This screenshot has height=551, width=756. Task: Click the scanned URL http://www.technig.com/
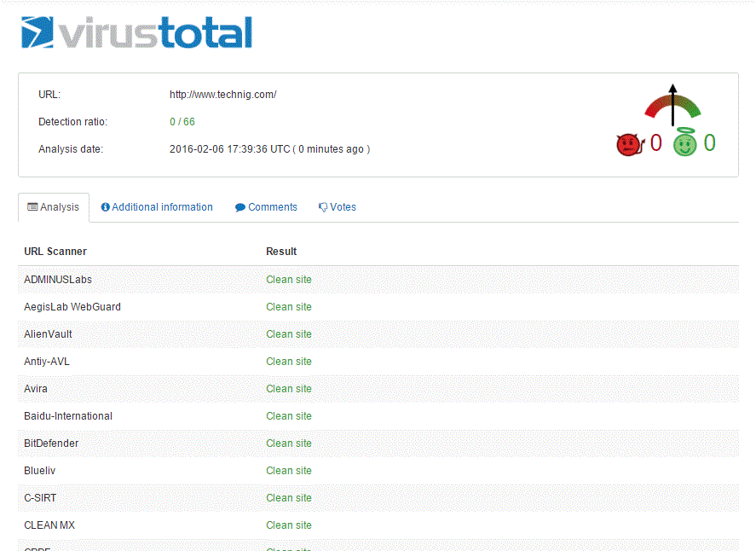coord(222,95)
